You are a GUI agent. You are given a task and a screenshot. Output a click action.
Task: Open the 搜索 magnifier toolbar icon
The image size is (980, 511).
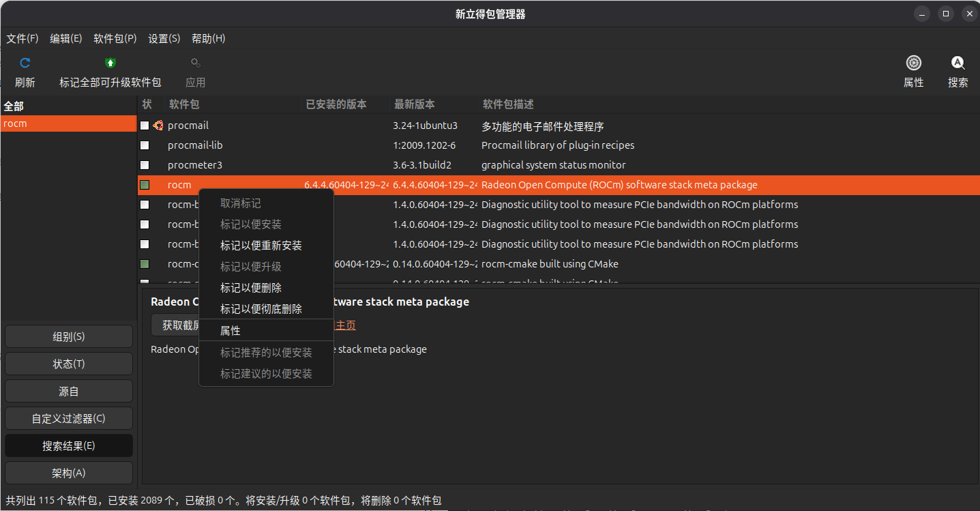coord(957,63)
